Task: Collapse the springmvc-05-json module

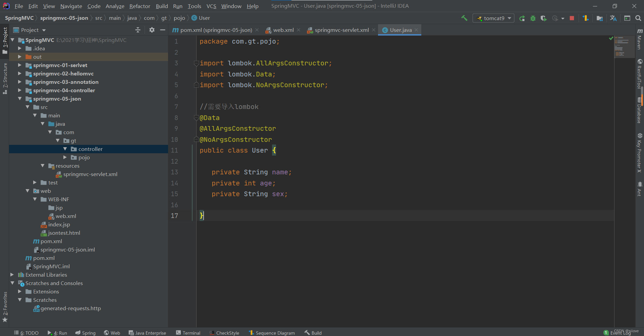Action: coord(20,99)
